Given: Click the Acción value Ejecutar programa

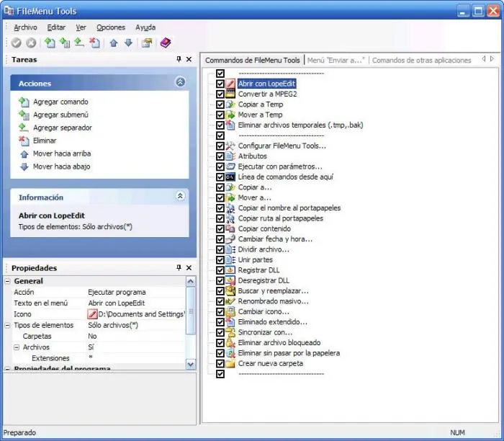Looking at the screenshot, I should click(x=136, y=292).
